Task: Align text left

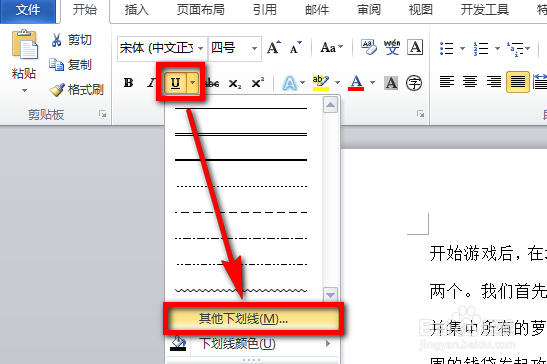Action: point(447,82)
